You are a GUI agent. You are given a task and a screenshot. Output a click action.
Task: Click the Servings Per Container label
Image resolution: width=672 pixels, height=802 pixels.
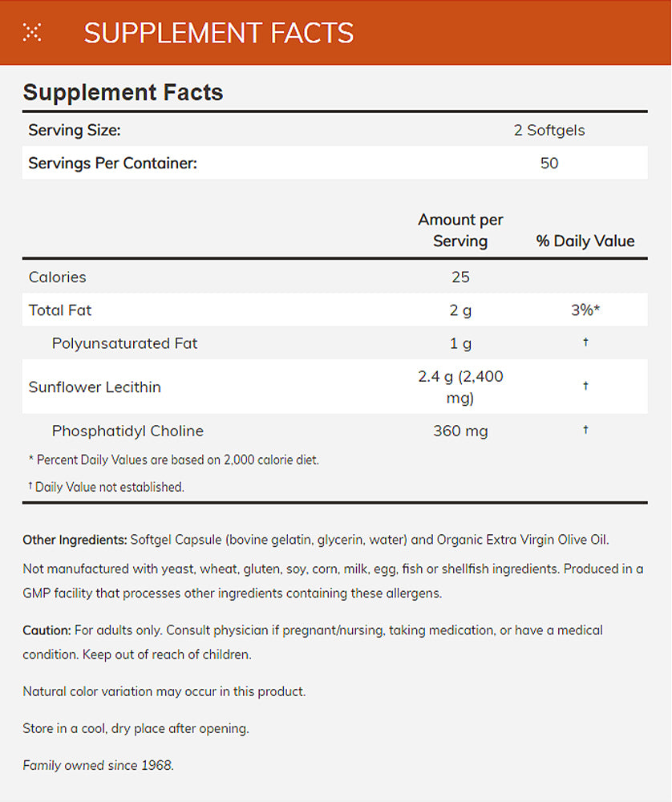(x=112, y=163)
